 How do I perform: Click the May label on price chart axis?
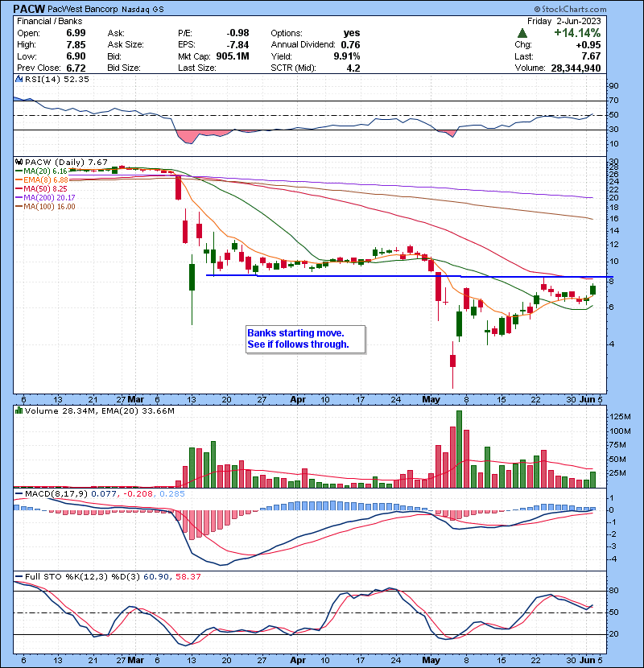(431, 400)
